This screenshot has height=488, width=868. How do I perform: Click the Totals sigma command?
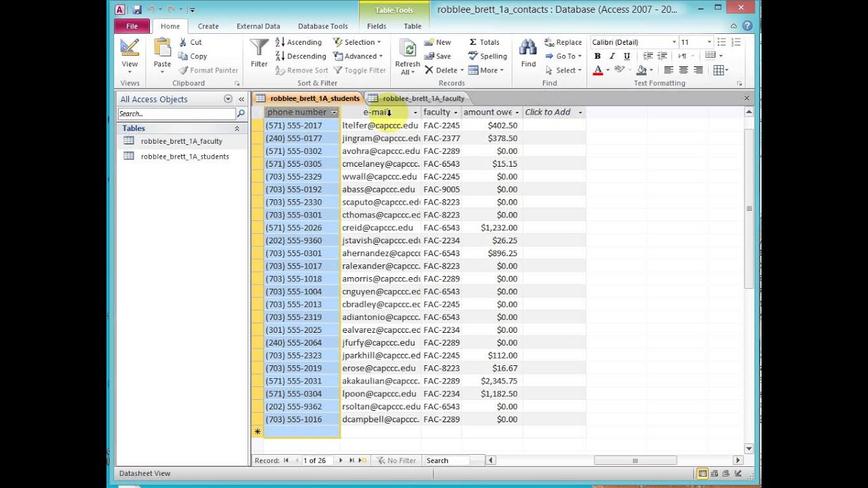(x=484, y=42)
